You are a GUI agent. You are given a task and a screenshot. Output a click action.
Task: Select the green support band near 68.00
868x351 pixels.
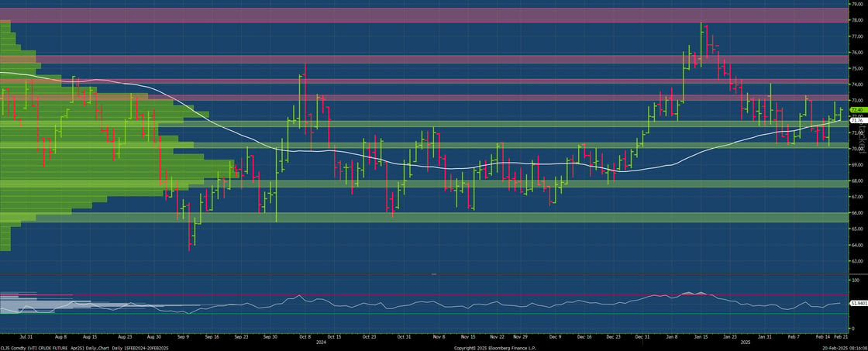tap(424, 184)
